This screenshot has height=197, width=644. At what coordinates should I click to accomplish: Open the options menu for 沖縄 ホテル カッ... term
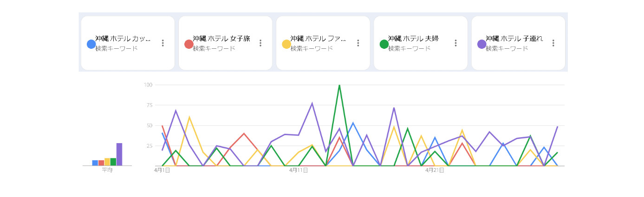pyautogui.click(x=163, y=43)
